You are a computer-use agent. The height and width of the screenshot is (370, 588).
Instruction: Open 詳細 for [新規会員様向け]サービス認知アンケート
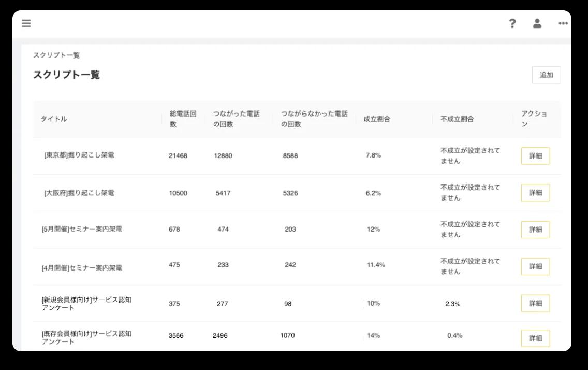click(x=535, y=304)
